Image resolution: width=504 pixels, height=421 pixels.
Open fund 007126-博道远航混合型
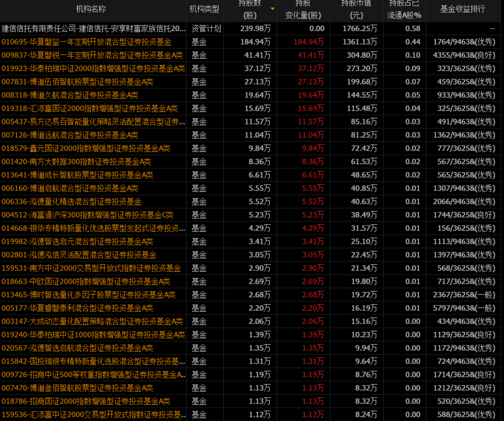coord(70,135)
